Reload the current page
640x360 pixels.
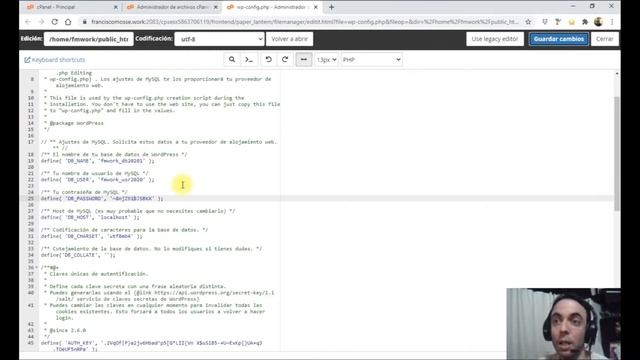pyautogui.click(x=54, y=22)
